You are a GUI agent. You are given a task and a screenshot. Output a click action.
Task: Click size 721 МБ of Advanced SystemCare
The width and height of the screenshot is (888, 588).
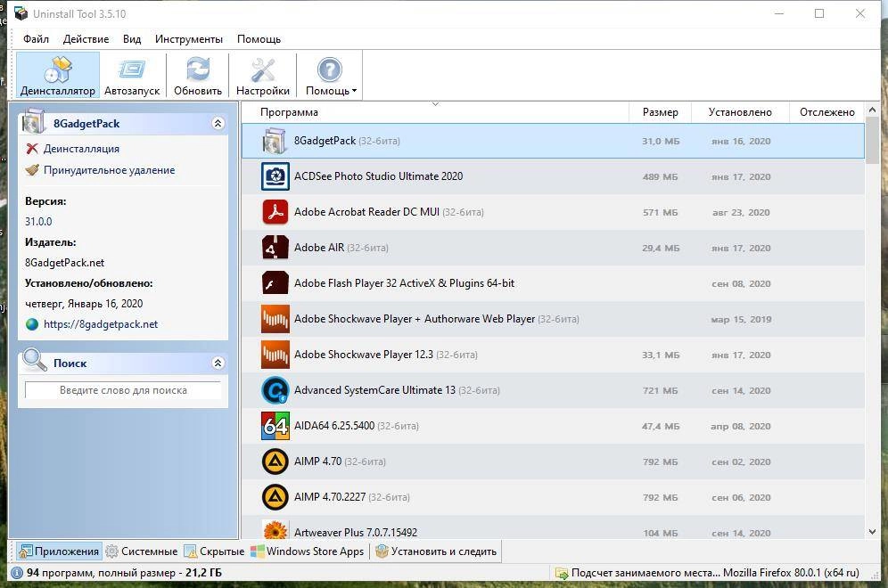[x=661, y=391]
